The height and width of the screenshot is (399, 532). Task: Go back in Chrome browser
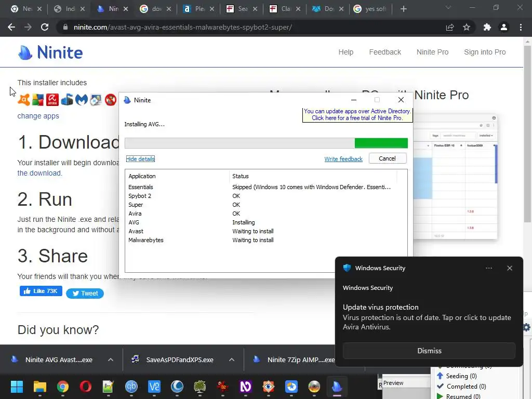[x=11, y=27]
